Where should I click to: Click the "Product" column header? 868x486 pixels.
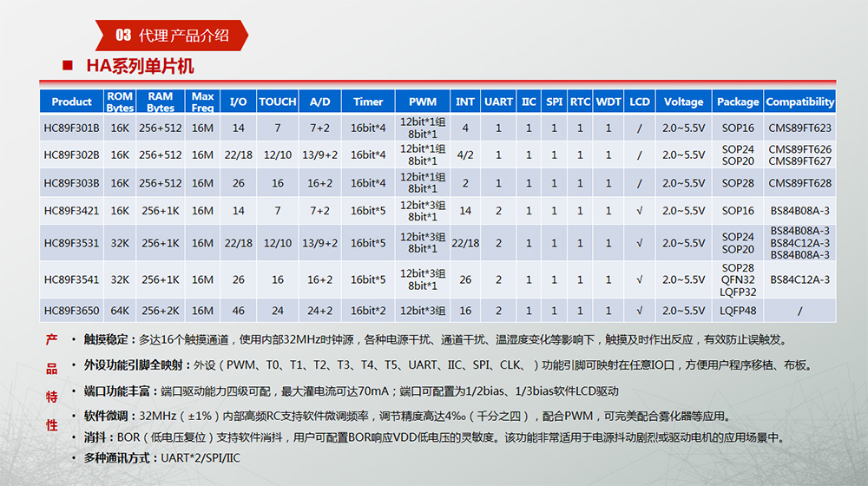coord(71,102)
